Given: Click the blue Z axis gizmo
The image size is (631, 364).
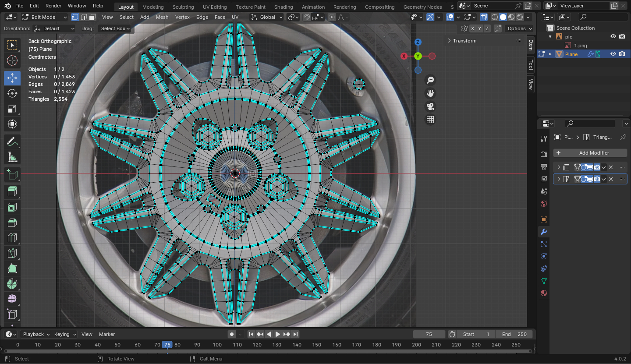Looking at the screenshot, I should 418,42.
